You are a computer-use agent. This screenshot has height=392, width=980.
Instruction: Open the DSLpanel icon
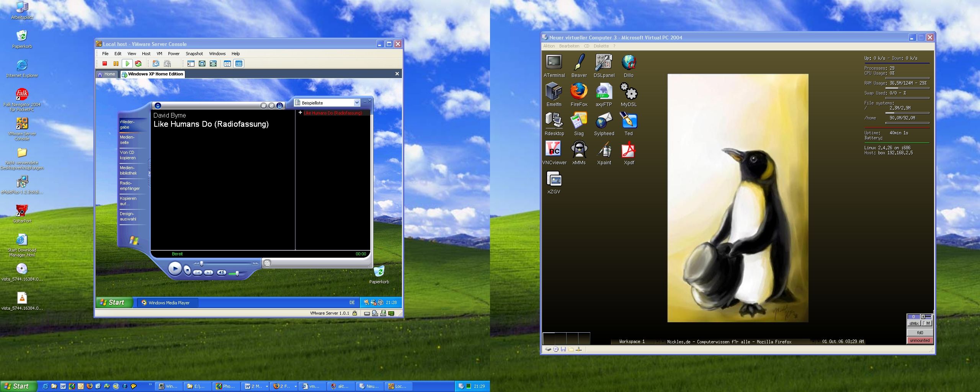604,66
